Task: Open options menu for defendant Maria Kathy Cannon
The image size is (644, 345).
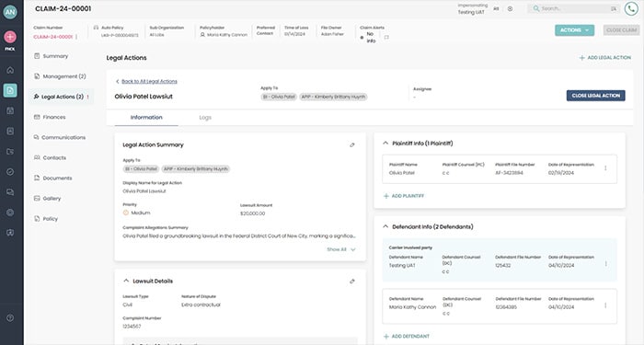Action: (x=605, y=305)
